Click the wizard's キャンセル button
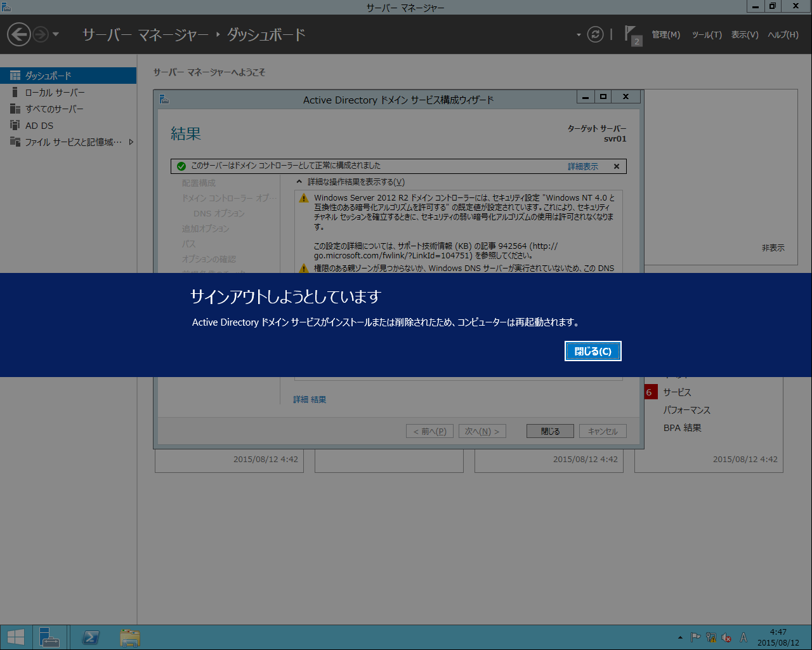The width and height of the screenshot is (812, 650). pos(603,431)
